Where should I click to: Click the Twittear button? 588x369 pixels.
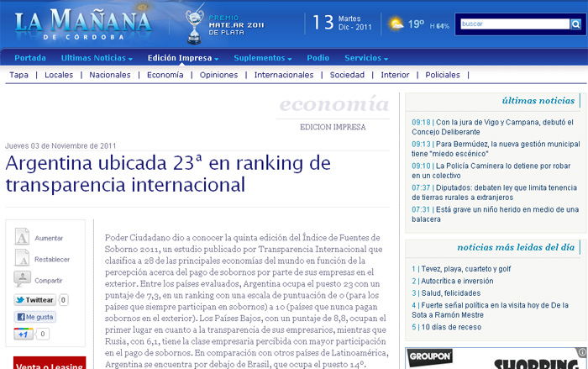34,299
